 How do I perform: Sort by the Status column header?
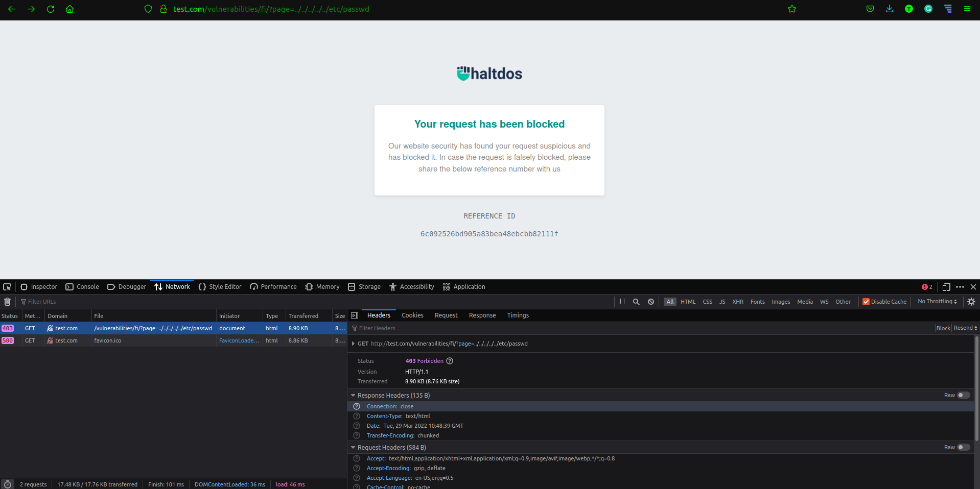(10, 316)
